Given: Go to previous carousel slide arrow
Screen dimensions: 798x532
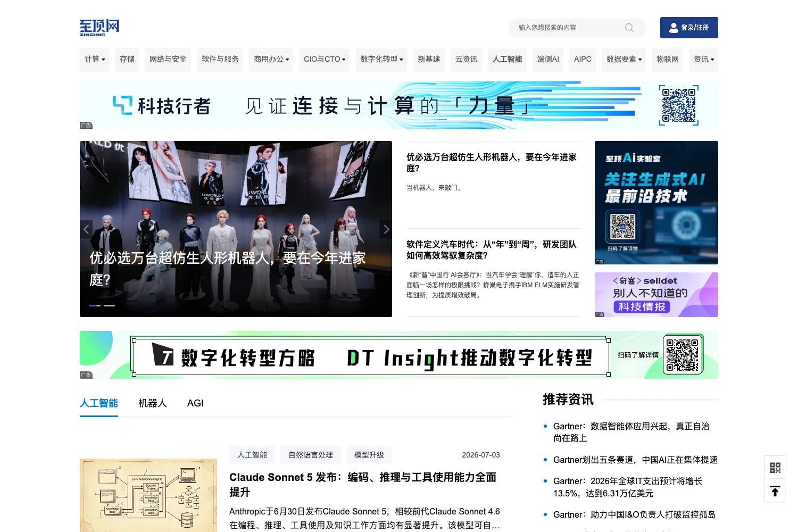Looking at the screenshot, I should (86, 229).
